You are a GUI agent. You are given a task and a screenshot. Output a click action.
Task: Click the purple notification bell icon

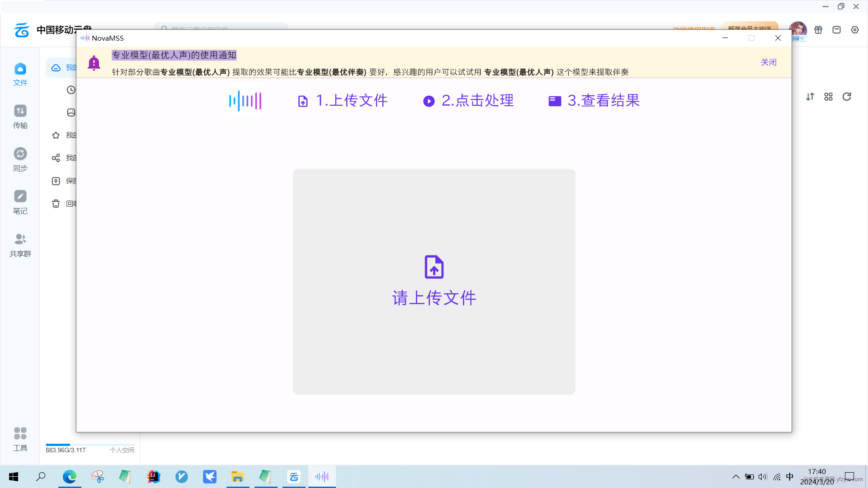pos(94,63)
